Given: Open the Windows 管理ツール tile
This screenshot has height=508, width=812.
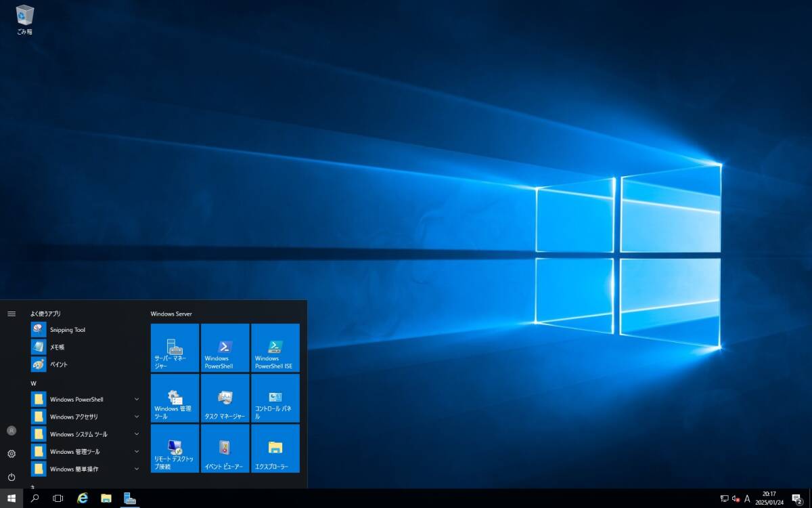Looking at the screenshot, I should [x=175, y=398].
